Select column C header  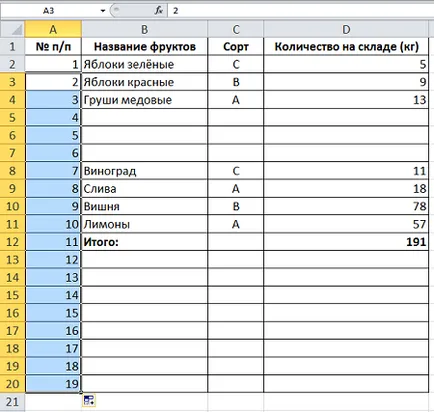point(236,30)
